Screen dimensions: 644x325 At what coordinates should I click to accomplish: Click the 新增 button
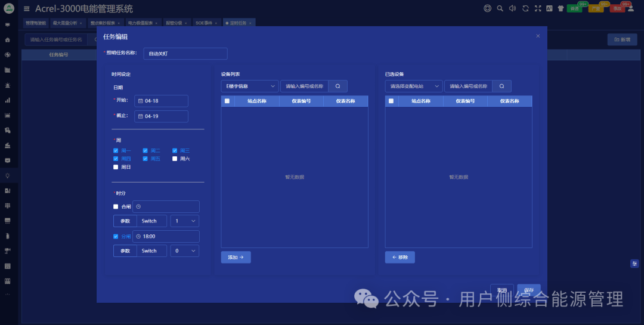coord(622,40)
